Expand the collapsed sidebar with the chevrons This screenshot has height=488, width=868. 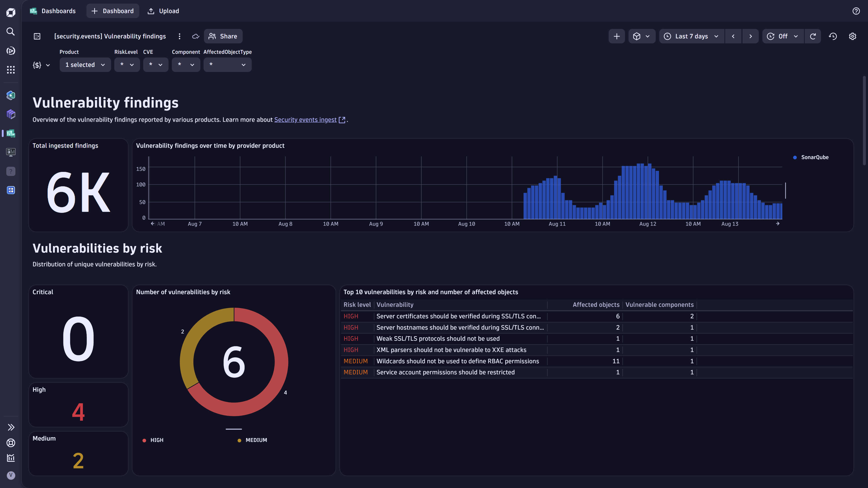(x=11, y=427)
